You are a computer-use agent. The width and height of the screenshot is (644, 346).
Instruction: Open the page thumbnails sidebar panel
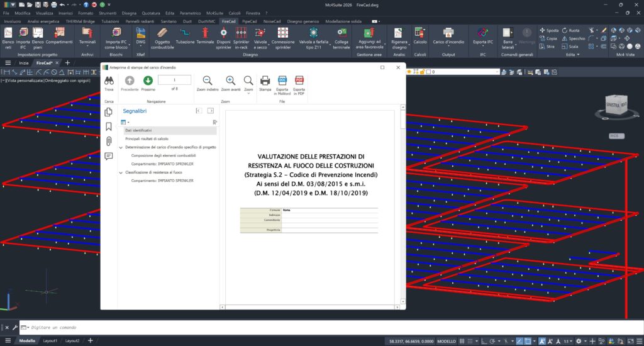[108, 112]
